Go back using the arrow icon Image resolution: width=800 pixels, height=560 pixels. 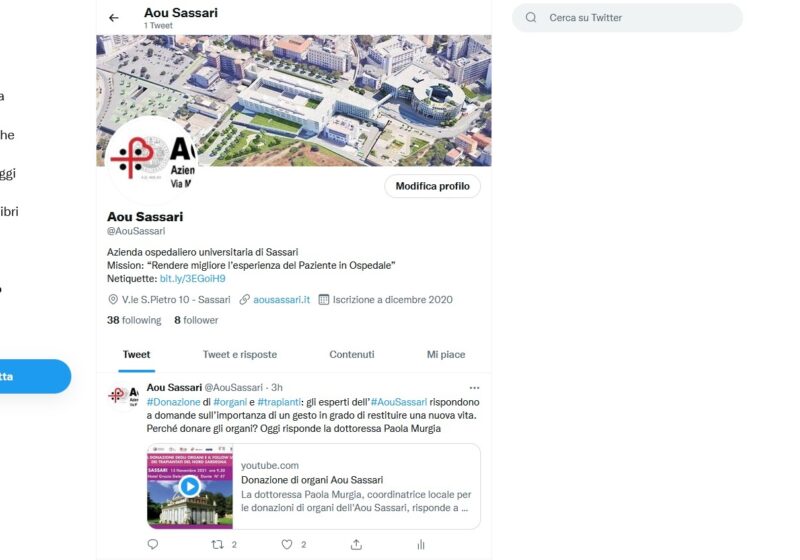[x=114, y=18]
